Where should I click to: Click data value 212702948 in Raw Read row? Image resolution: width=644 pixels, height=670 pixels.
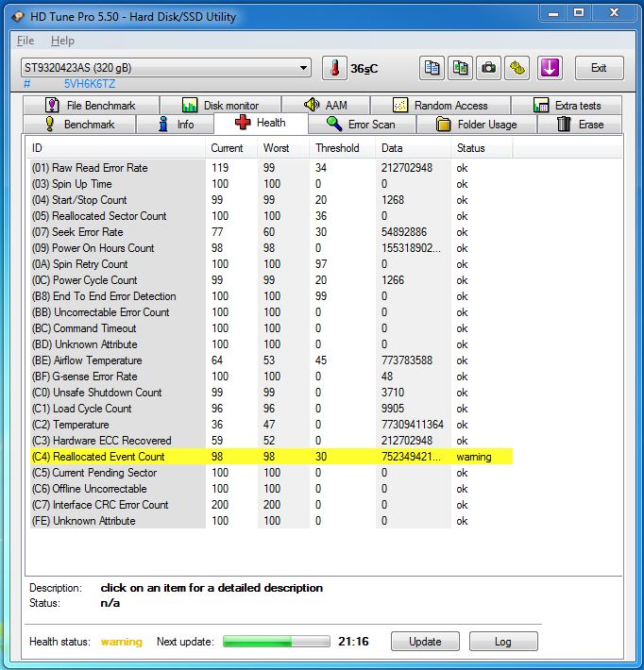pyautogui.click(x=407, y=168)
